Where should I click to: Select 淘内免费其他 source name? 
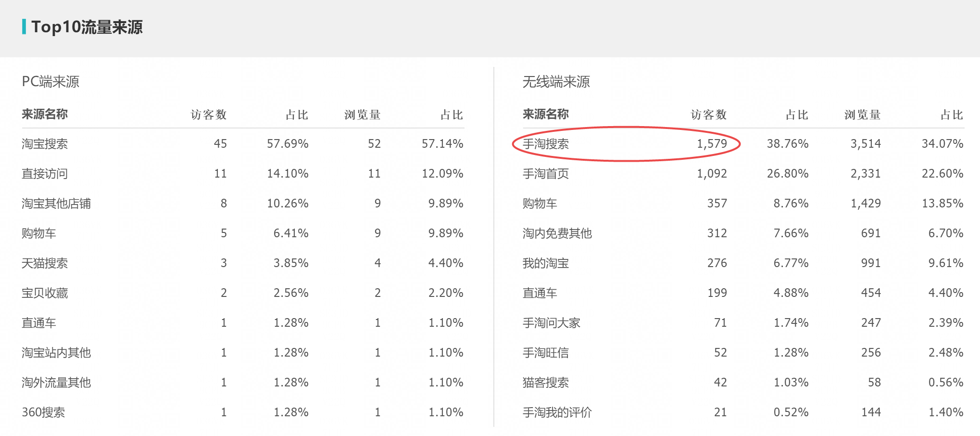(557, 233)
